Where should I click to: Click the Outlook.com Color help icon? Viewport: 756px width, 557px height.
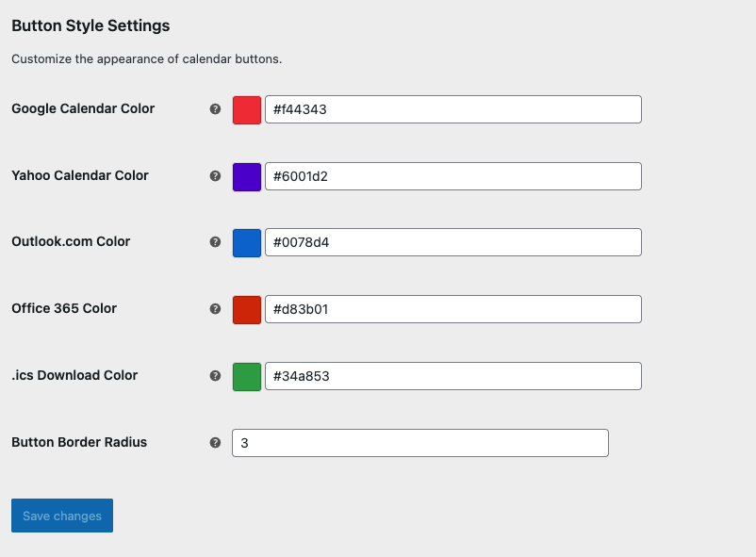[215, 242]
